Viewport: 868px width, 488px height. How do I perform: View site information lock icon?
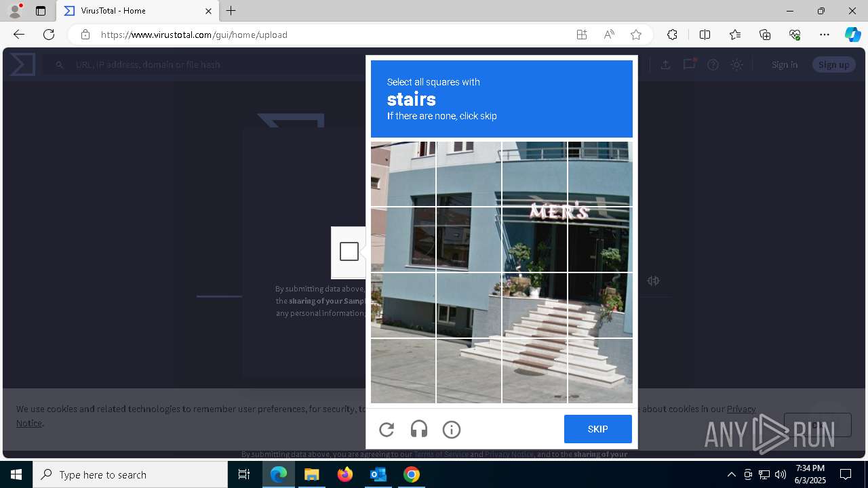(x=85, y=35)
